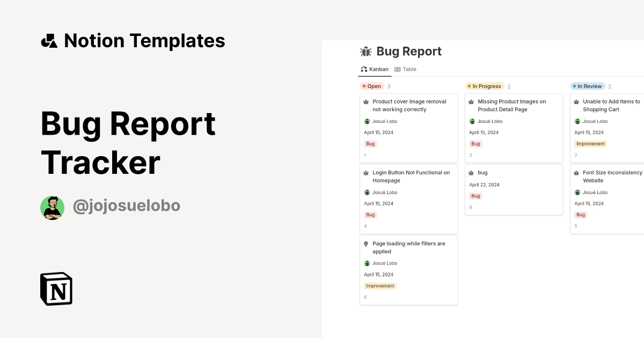Click the Improvement tag on Unable to Add Items card
This screenshot has height=338, width=644.
pos(590,144)
